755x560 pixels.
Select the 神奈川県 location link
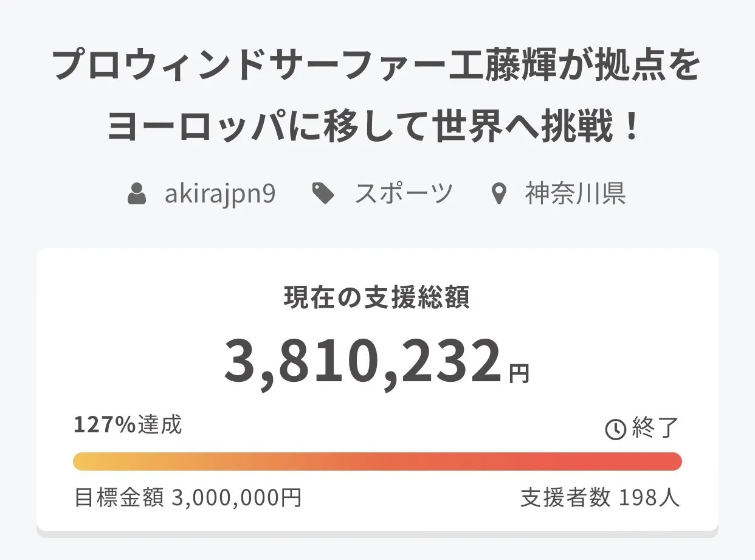[575, 195]
